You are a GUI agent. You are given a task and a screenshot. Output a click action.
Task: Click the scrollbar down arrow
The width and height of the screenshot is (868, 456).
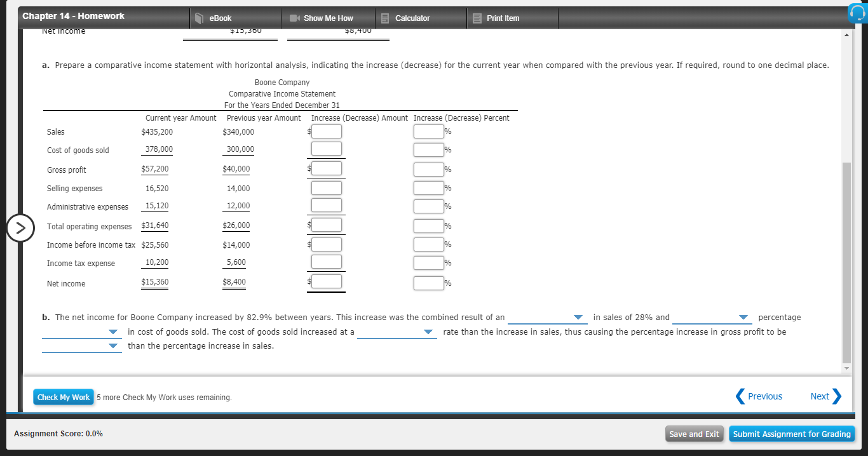pos(846,368)
